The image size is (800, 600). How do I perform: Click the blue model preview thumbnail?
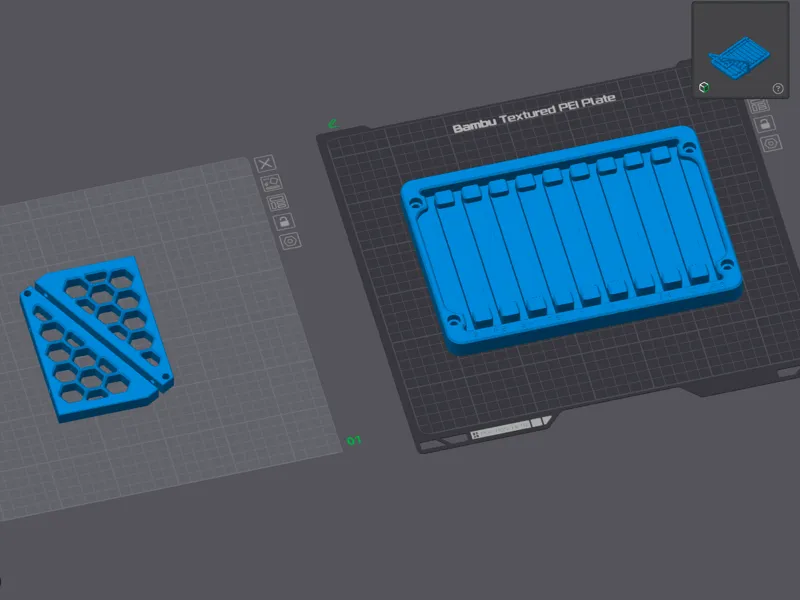[739, 58]
